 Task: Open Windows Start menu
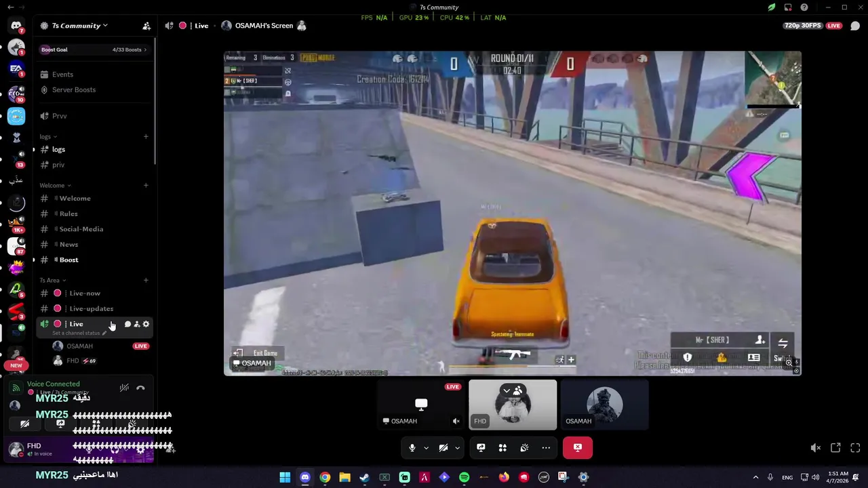pos(285,477)
